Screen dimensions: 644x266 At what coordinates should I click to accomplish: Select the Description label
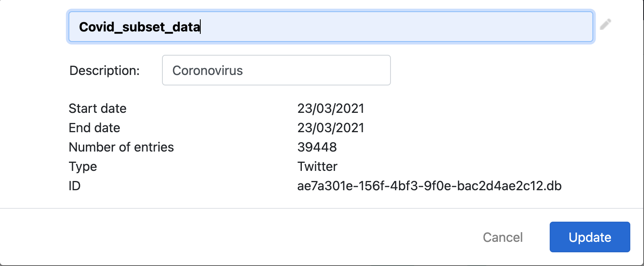(x=104, y=71)
